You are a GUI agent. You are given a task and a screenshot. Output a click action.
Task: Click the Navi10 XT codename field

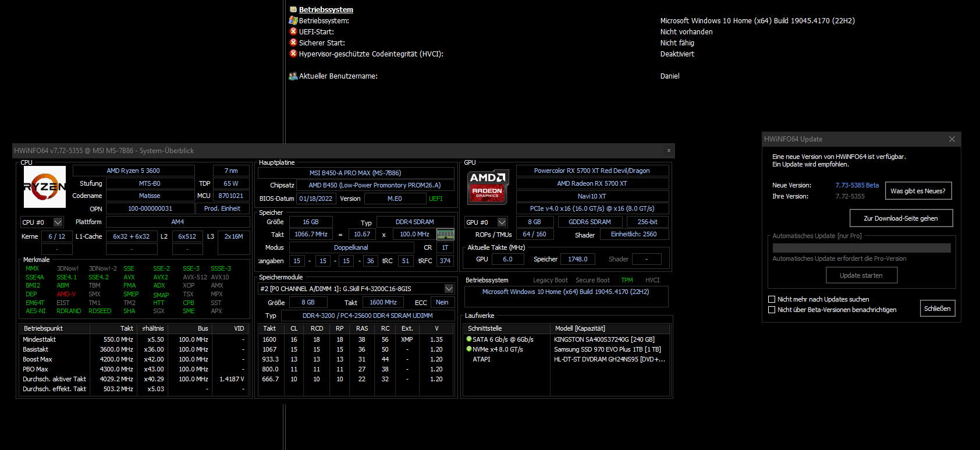click(x=592, y=196)
